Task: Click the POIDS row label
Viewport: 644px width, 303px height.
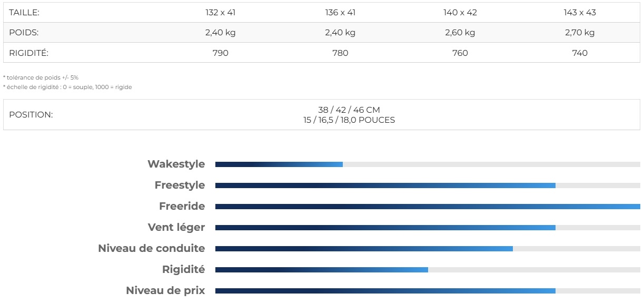Action: pos(24,33)
